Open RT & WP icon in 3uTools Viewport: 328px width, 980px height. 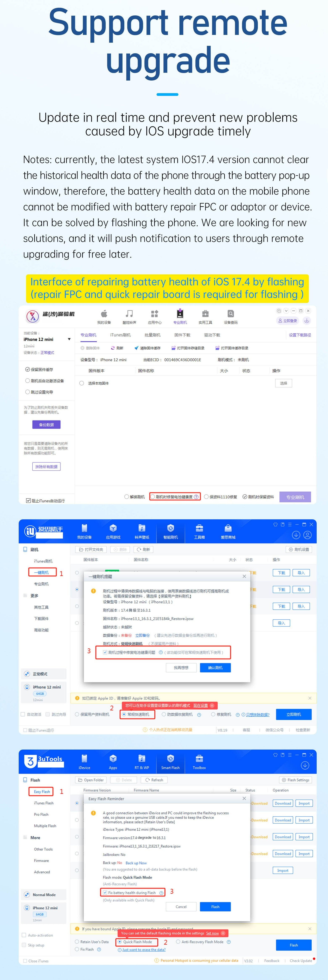pos(142,758)
